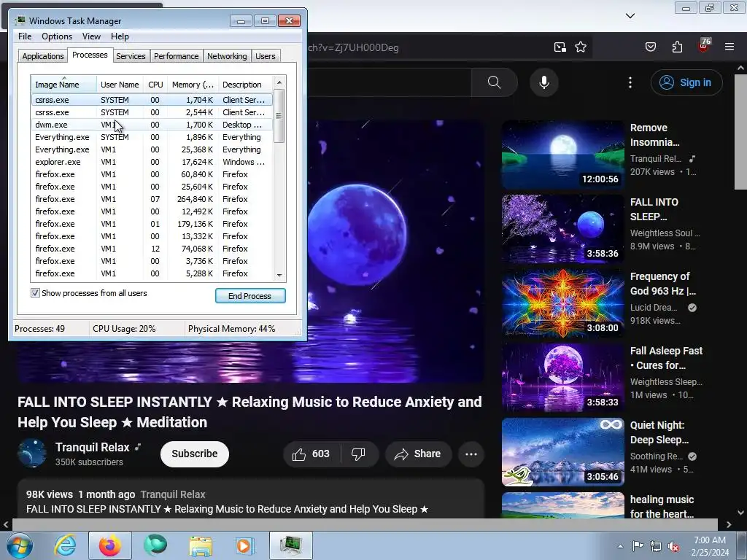This screenshot has width=747, height=560.
Task: Select Everything.exe row with 25,368 K
Action: [x=152, y=149]
